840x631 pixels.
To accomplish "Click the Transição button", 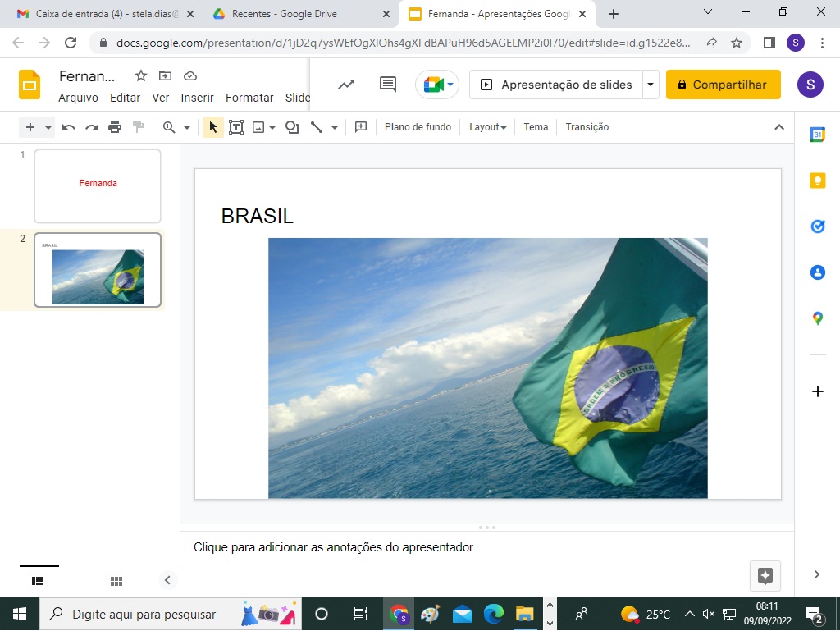I will (587, 127).
